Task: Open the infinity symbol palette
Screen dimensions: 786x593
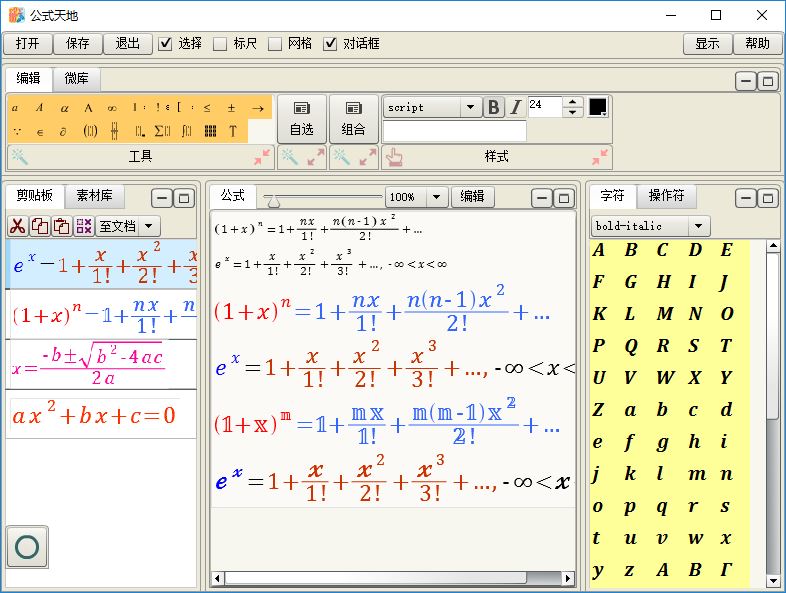Action: [x=112, y=108]
